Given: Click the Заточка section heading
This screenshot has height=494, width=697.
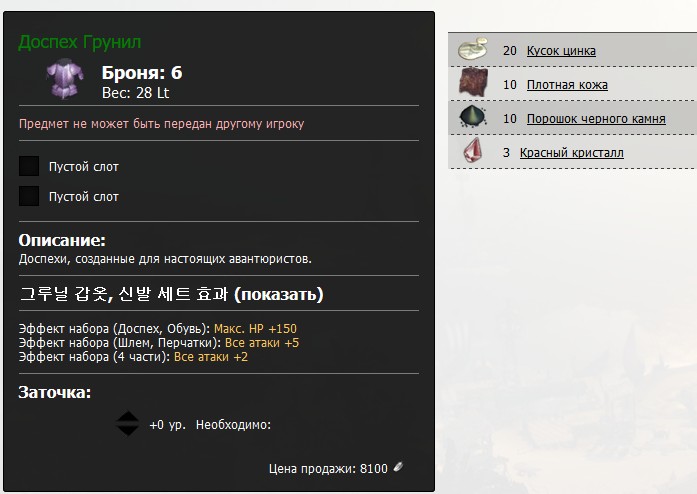Looking at the screenshot, I should pyautogui.click(x=55, y=392).
